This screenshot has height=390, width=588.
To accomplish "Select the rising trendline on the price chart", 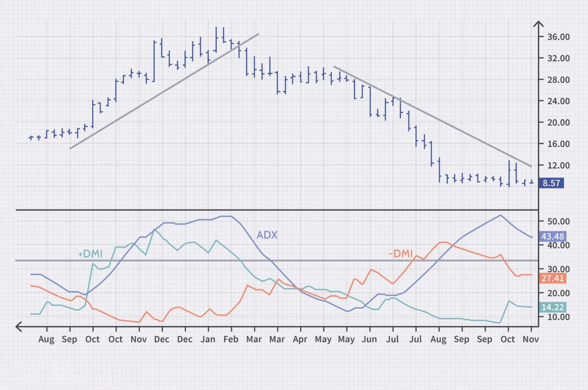I will click(x=164, y=91).
